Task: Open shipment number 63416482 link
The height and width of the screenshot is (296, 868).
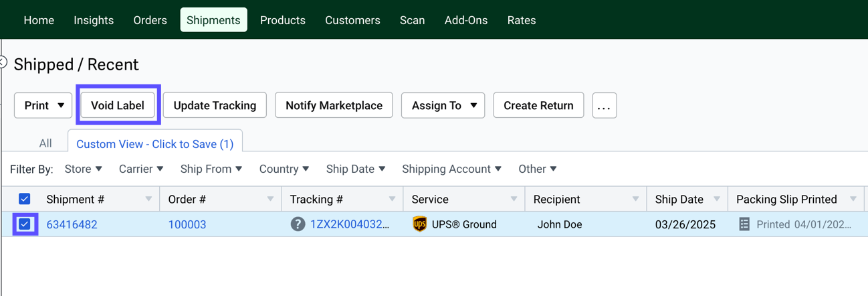Action: click(72, 224)
